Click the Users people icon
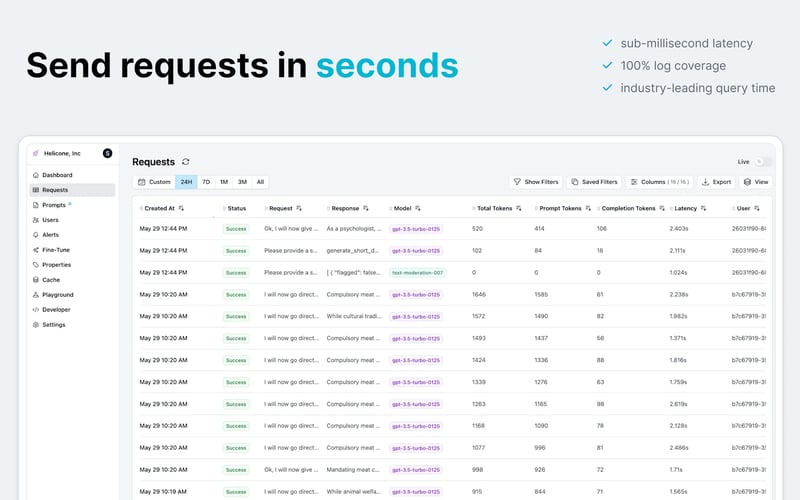This screenshot has width=800, height=500. click(36, 220)
